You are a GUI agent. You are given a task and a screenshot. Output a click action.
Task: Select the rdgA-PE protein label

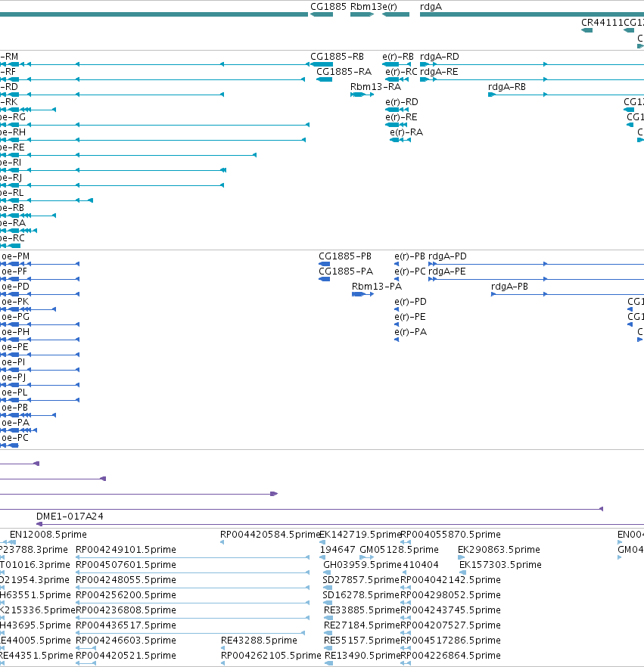[447, 271]
